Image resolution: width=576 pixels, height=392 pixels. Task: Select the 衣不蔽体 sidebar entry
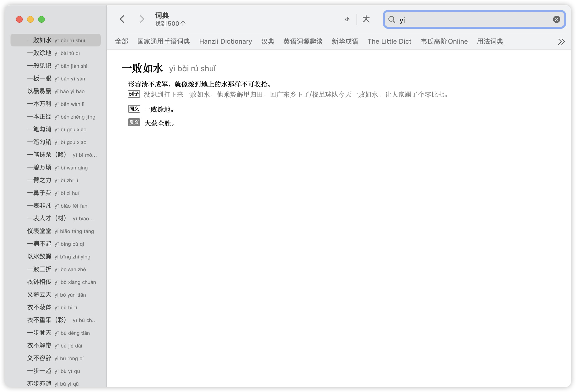coord(56,307)
